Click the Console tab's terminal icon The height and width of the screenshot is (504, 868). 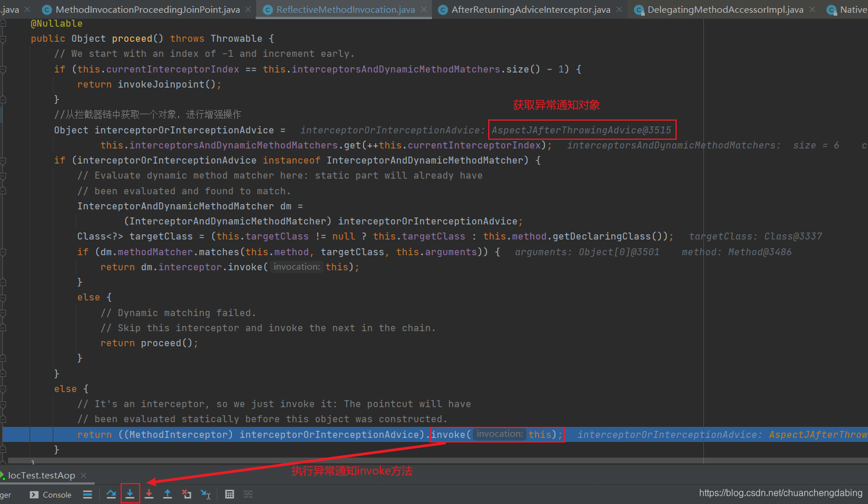click(34, 495)
